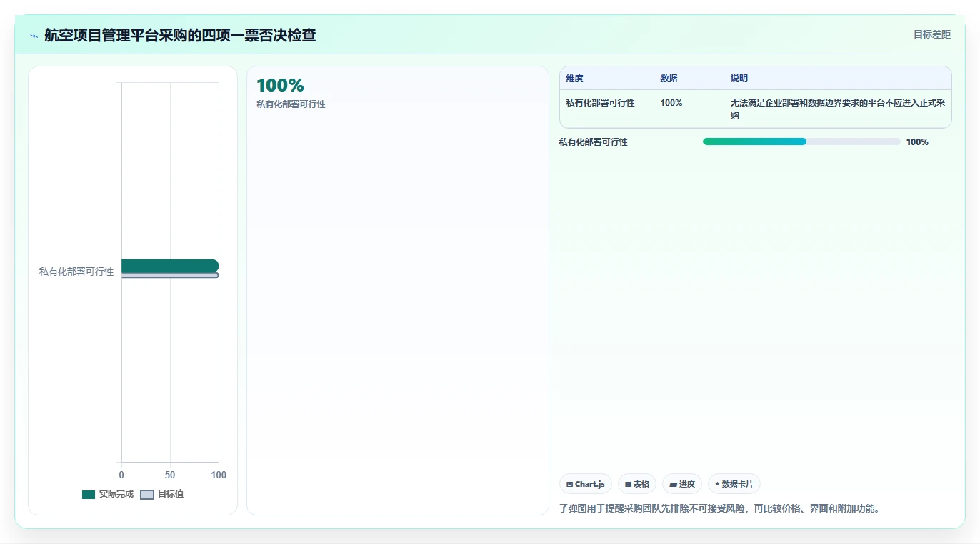Click the 数据 column header

coord(669,79)
